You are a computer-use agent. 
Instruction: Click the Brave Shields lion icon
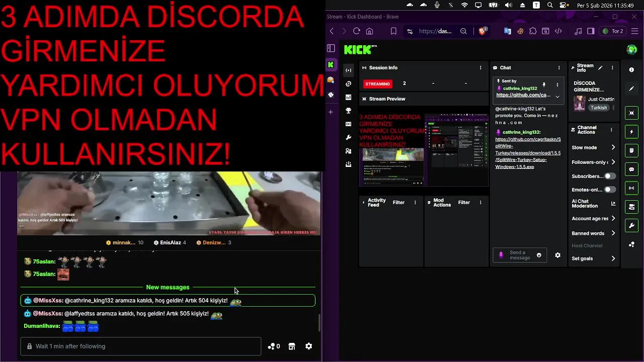point(482,31)
